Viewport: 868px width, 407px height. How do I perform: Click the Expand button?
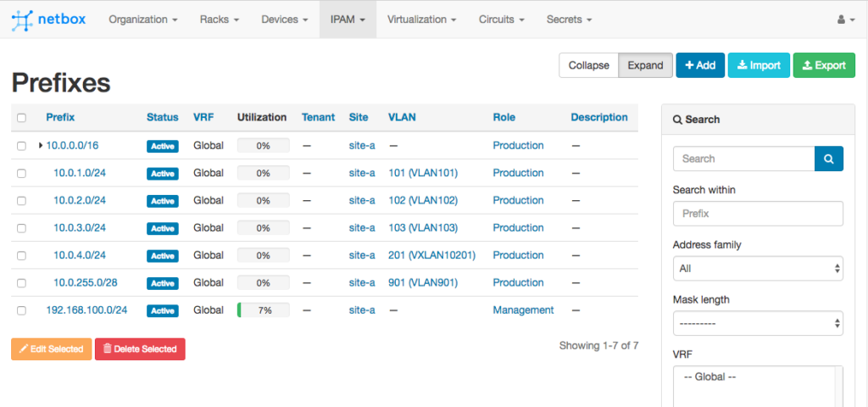[x=645, y=65]
